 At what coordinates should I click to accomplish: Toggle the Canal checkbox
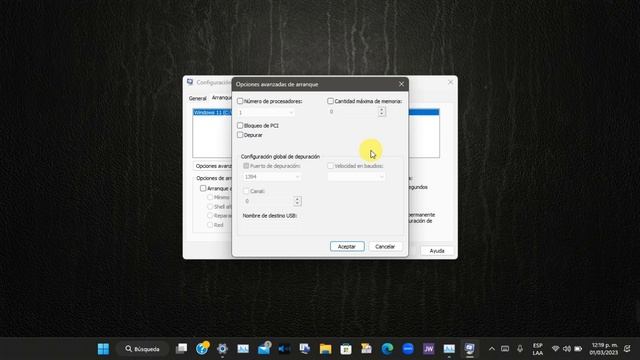pos(246,191)
